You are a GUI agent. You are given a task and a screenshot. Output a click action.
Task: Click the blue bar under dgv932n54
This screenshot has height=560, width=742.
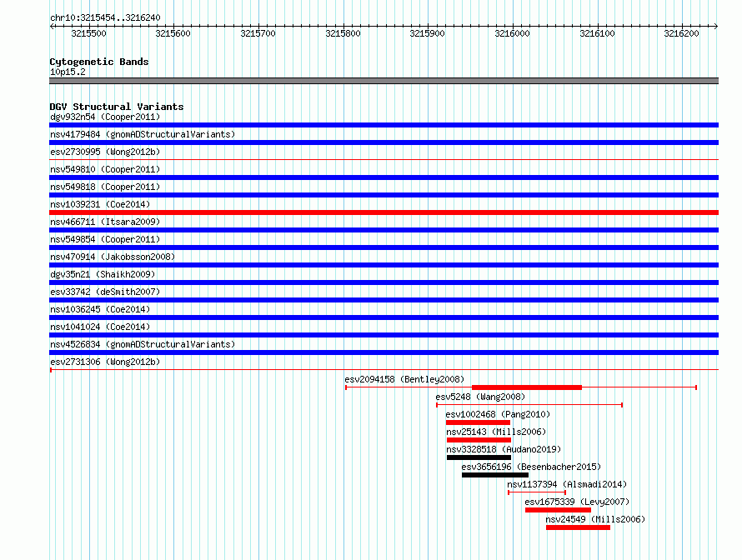[384, 125]
